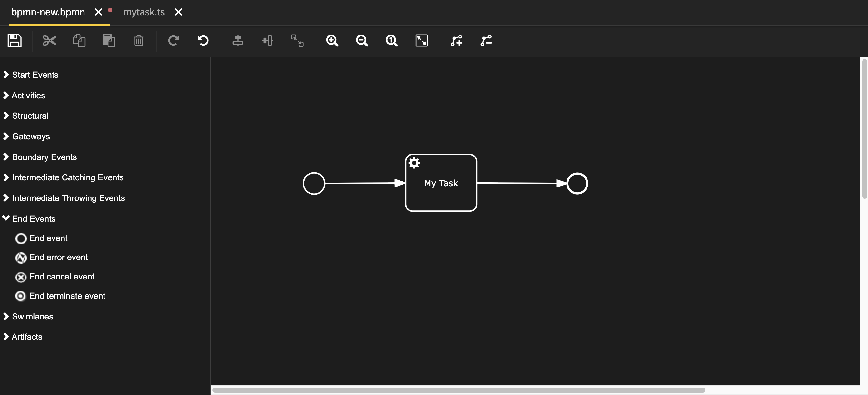Paste the copied element

pyautogui.click(x=108, y=40)
